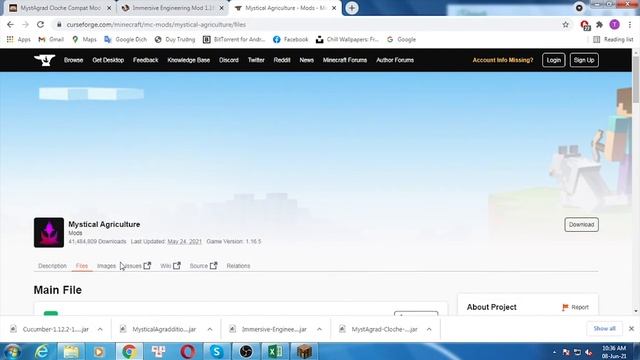Click the Sign Up button
640x360 pixels.
[x=584, y=60]
